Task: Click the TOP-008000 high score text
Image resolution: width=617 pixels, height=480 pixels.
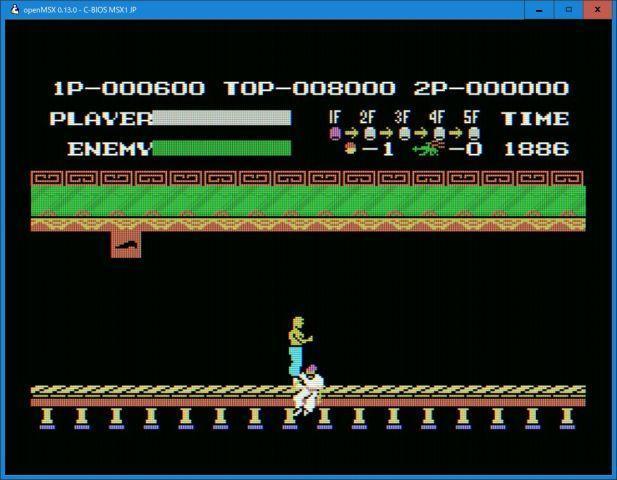Action: (x=309, y=88)
